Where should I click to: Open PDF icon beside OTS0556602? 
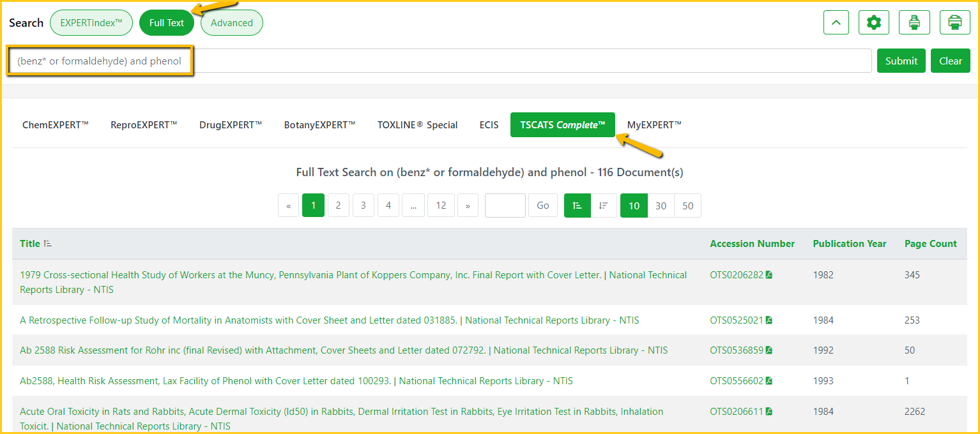[769, 381]
